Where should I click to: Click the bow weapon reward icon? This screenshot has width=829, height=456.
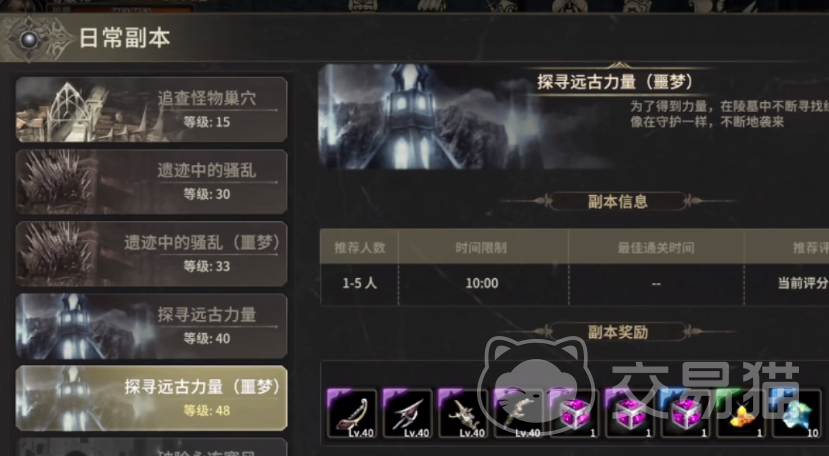click(352, 414)
